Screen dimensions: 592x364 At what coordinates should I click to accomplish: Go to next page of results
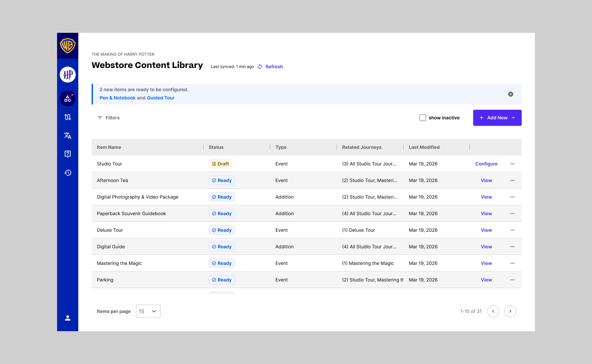point(510,311)
